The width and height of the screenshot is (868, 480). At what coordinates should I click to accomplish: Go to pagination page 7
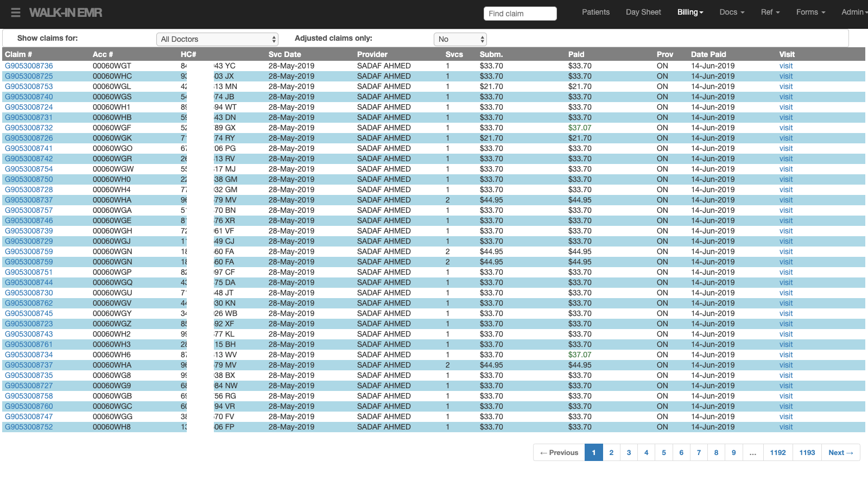click(699, 452)
